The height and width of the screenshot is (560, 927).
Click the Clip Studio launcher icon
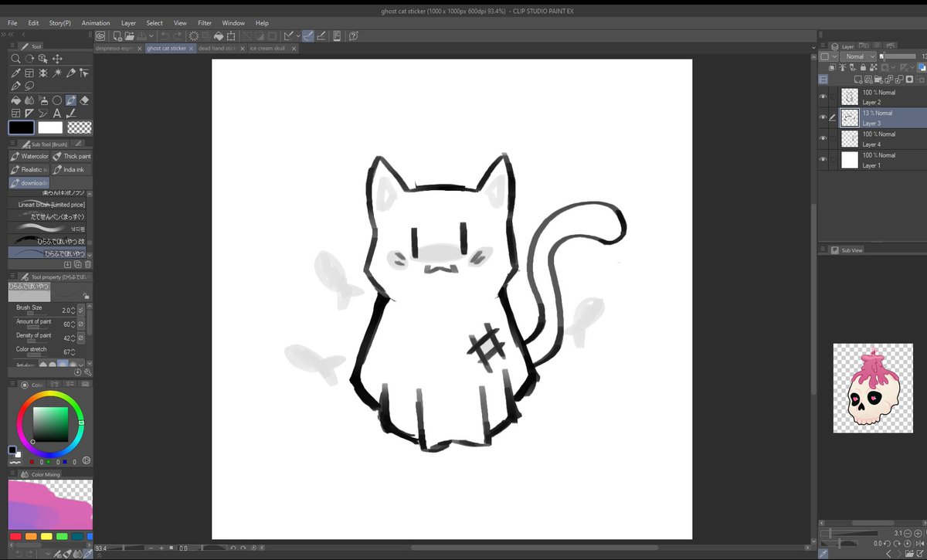tap(100, 36)
